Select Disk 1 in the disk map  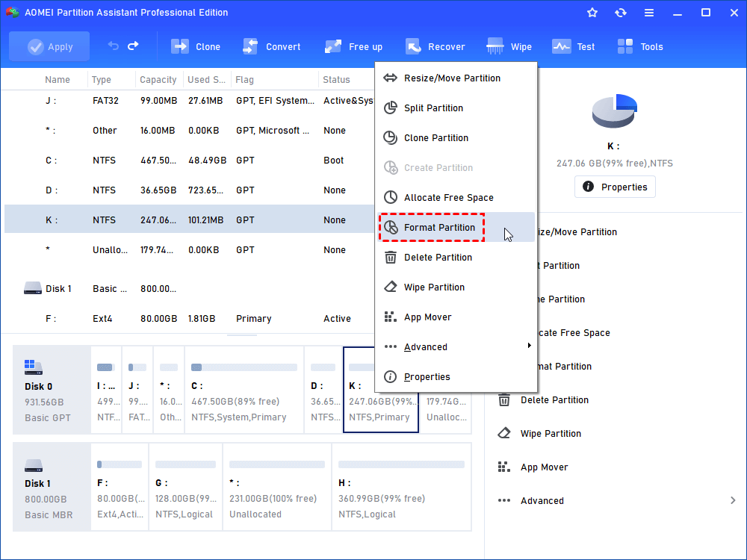52,487
